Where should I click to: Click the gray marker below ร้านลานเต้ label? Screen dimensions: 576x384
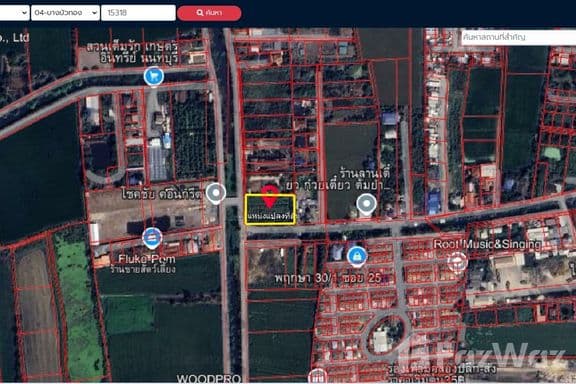pos(366,204)
